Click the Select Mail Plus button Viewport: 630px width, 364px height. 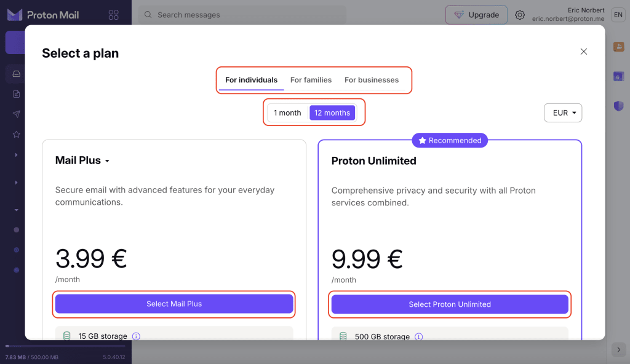(174, 304)
